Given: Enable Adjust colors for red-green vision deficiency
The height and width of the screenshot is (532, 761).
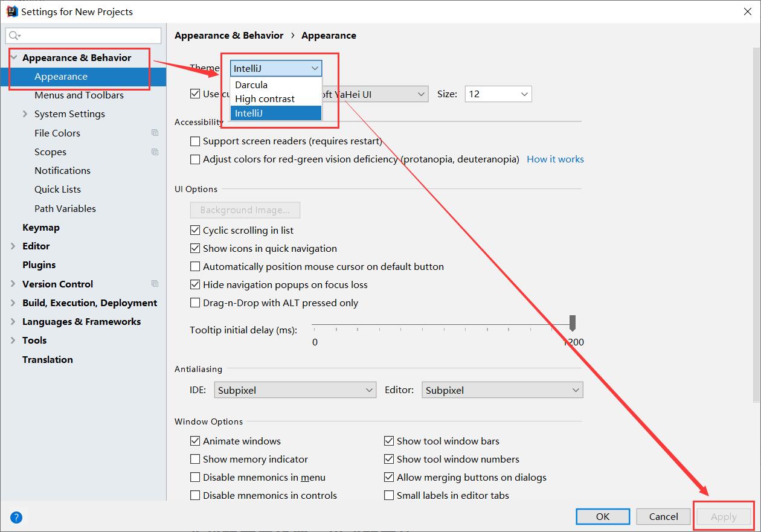Looking at the screenshot, I should 194,159.
